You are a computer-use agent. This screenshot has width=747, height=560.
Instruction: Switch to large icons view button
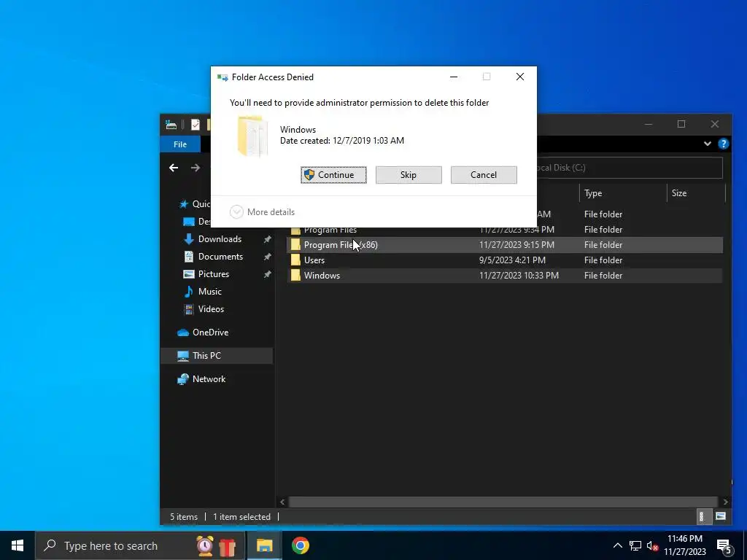[720, 517]
